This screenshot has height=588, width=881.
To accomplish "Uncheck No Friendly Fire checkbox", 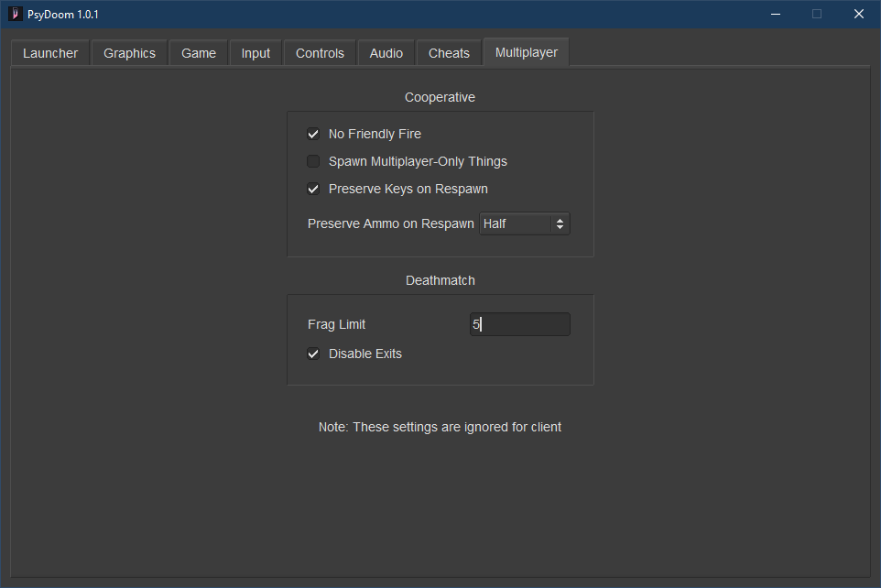I will pos(313,134).
